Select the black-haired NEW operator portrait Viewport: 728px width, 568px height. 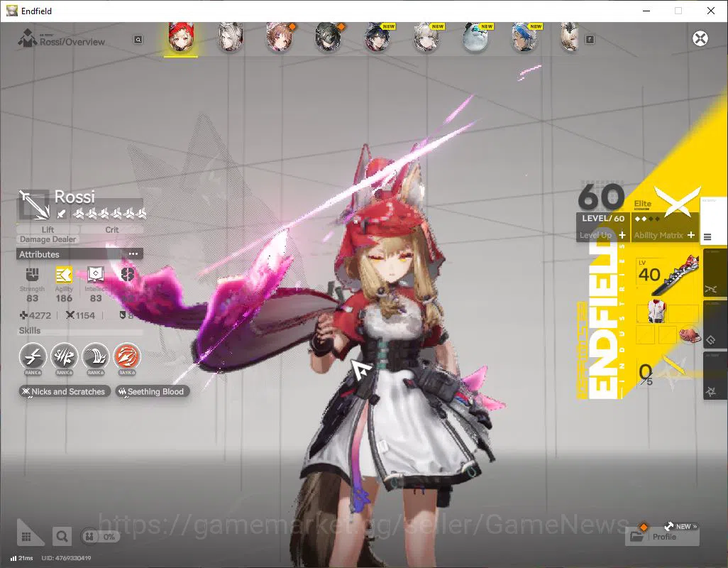coord(377,37)
